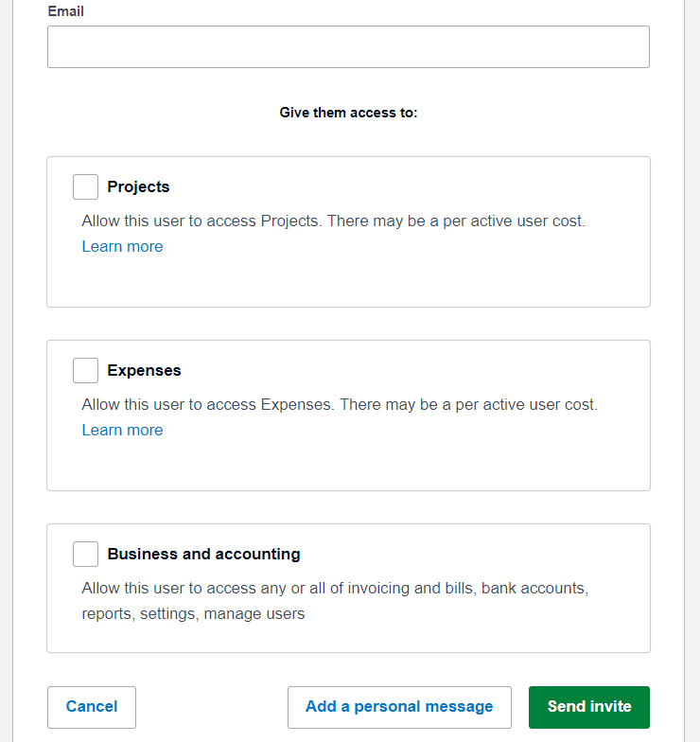The height and width of the screenshot is (742, 700).
Task: Select the Projects label text
Action: point(138,187)
